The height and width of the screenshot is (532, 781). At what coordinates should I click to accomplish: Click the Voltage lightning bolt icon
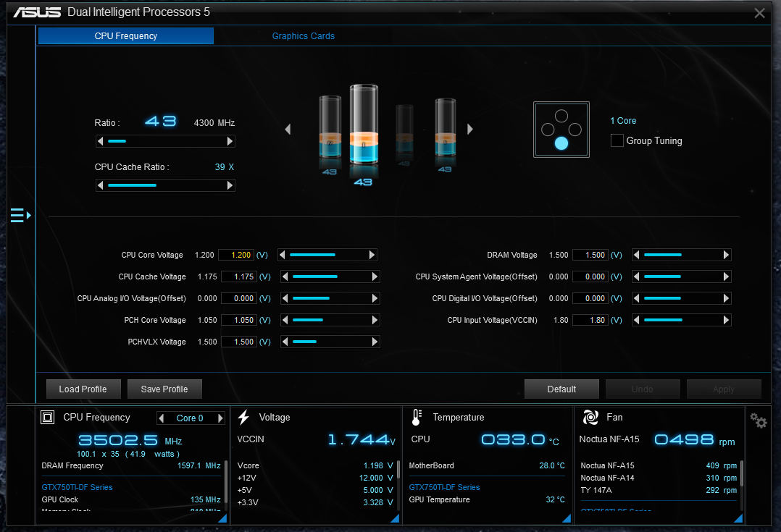pos(243,417)
